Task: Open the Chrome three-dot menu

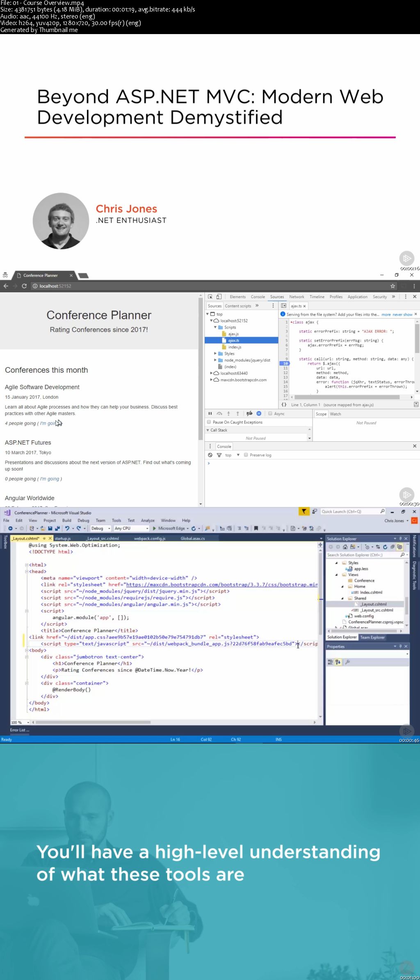Action: pos(414,286)
